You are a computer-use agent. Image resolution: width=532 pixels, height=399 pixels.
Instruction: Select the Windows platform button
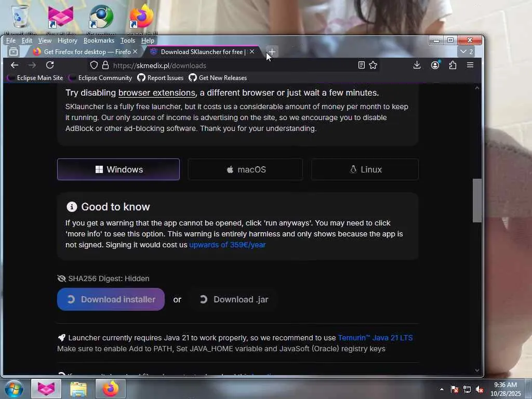point(118,169)
